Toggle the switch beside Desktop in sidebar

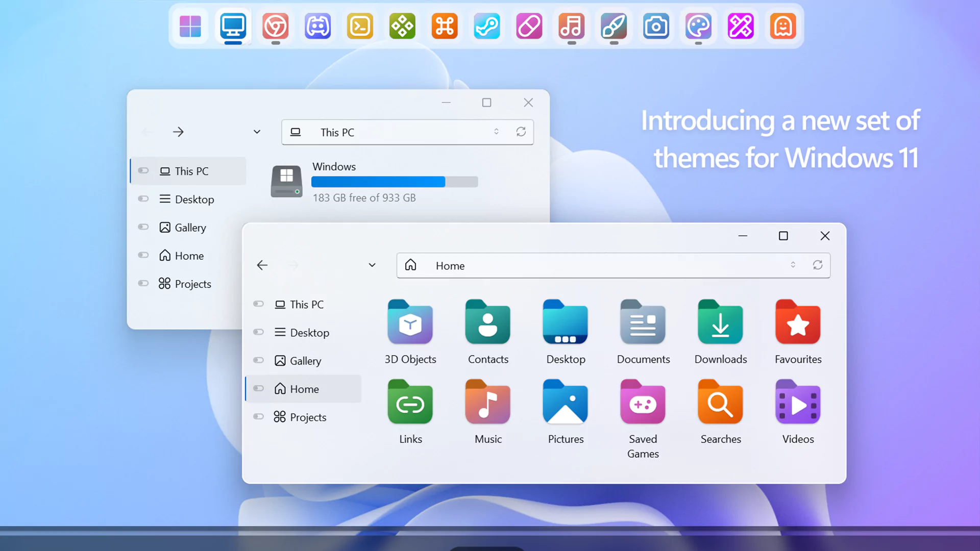[x=258, y=332]
